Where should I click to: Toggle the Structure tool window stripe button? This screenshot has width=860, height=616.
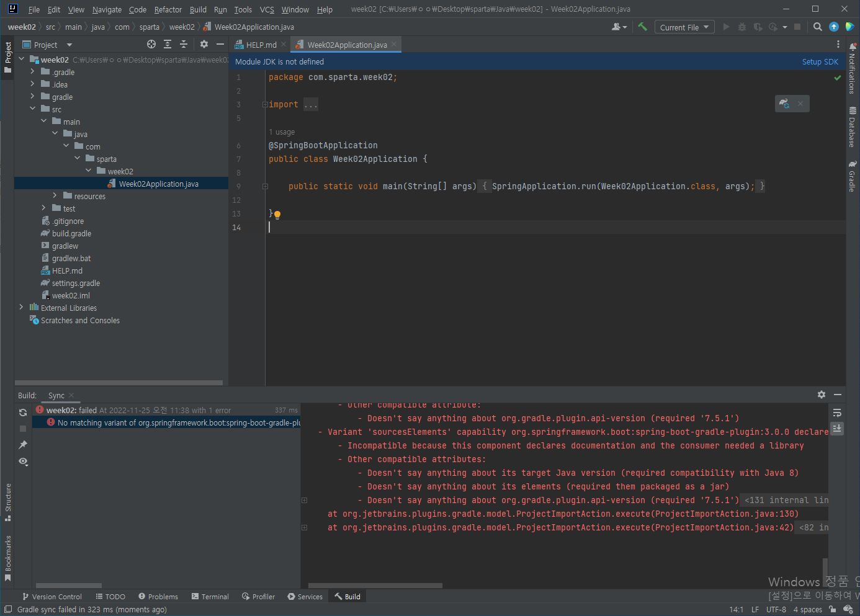click(x=8, y=502)
